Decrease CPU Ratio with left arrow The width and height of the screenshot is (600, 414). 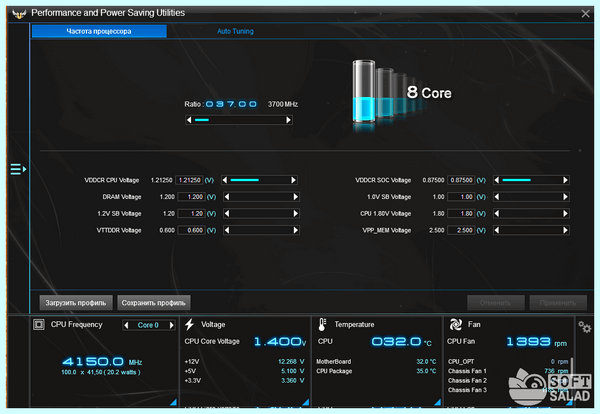pos(189,120)
